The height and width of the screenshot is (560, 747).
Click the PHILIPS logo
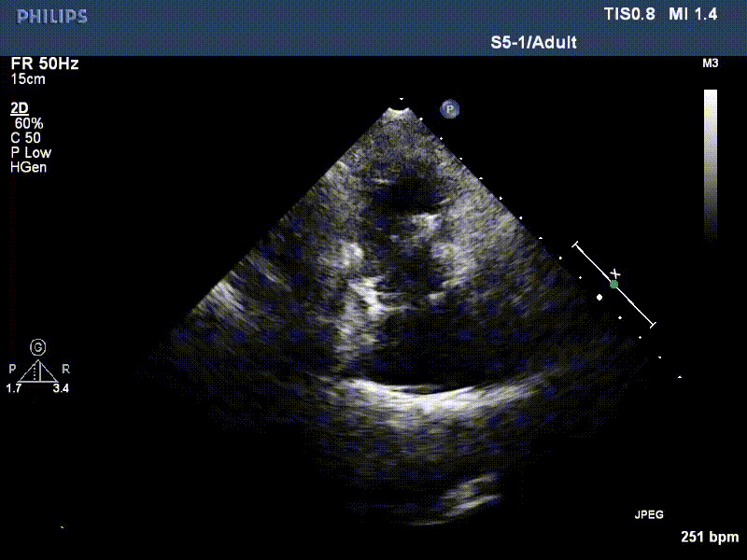point(52,16)
